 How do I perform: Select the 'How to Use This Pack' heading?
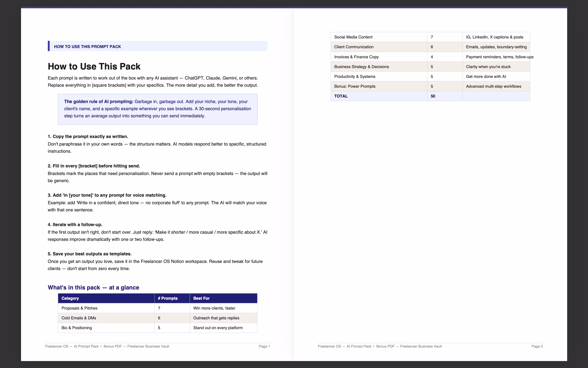click(x=94, y=66)
